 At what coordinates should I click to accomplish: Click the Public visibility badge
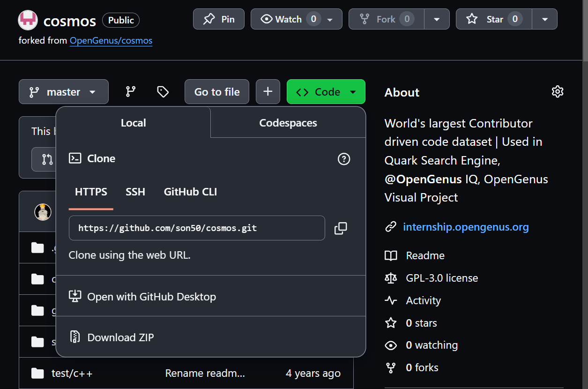coord(121,20)
